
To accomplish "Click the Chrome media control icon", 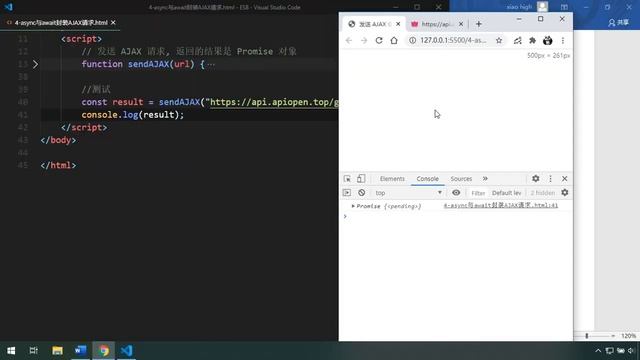I will tap(518, 40).
